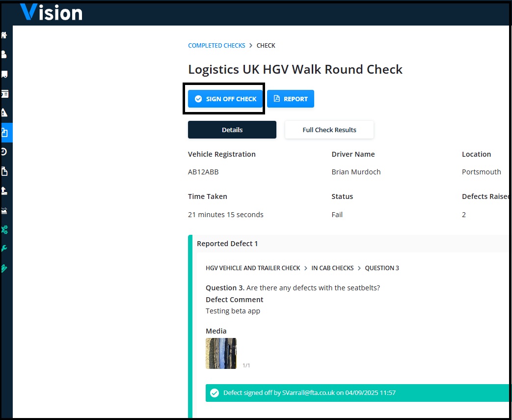Screen dimensions: 512x420
Task: Open the seatbelt defect media thumbnail
Action: [x=221, y=353]
